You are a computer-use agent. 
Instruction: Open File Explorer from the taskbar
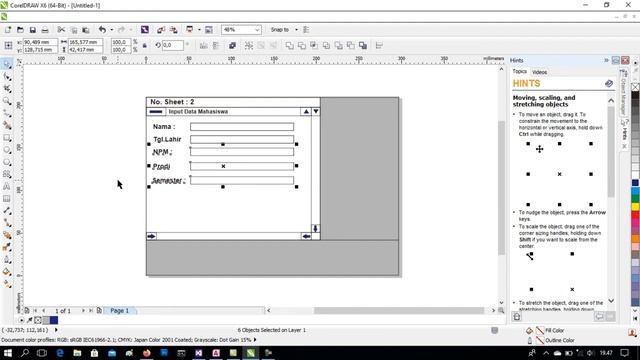click(77, 353)
